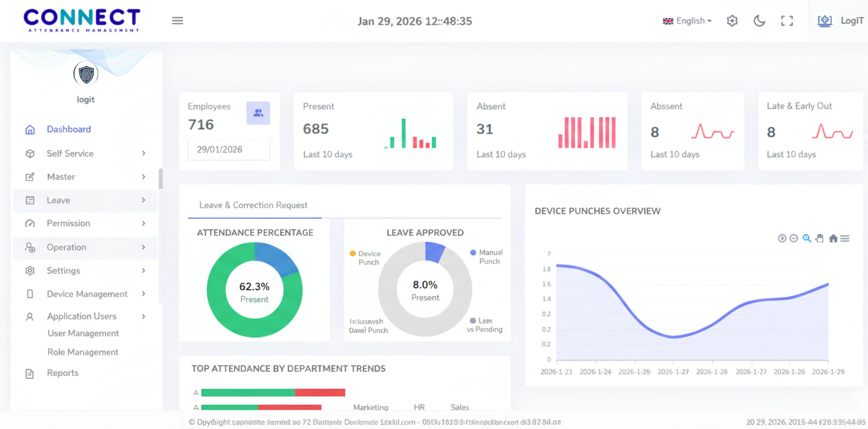Expand the Settings menu chevron
The height and width of the screenshot is (429, 868).
point(143,270)
